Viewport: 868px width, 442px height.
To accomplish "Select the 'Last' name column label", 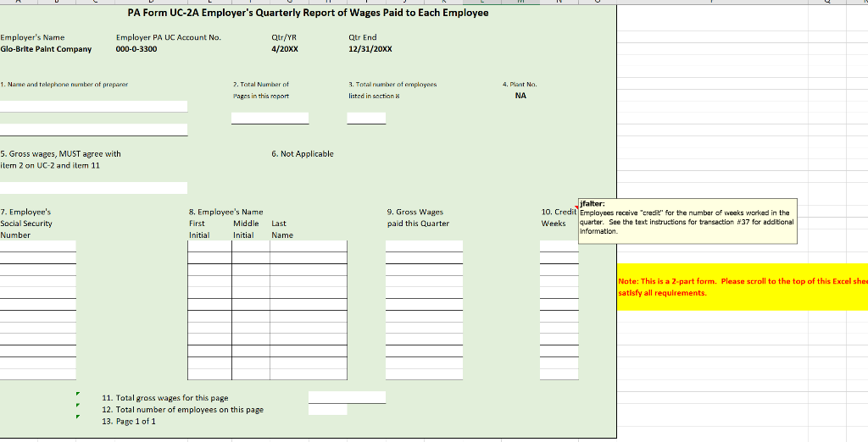I will click(x=279, y=224).
